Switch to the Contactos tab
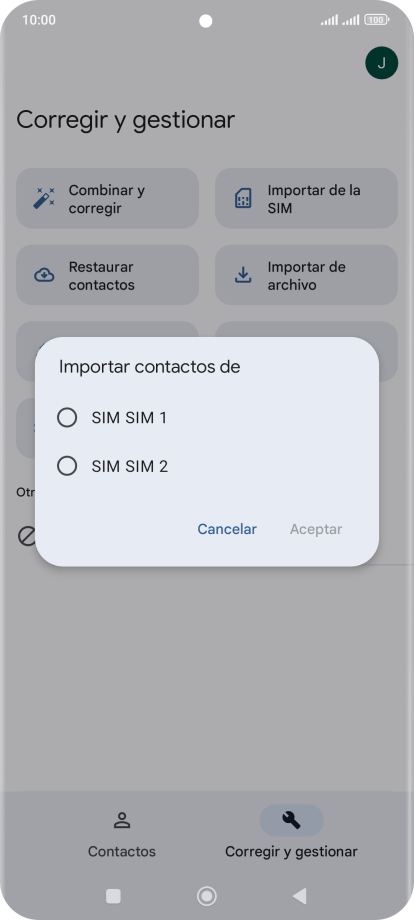 122,834
